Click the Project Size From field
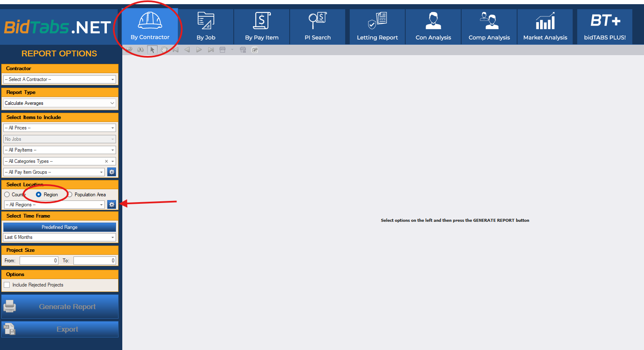This screenshot has width=644, height=350. 39,261
